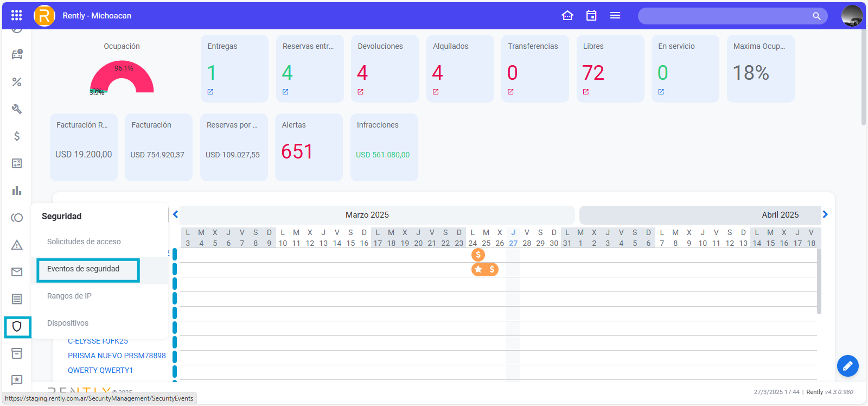The width and height of the screenshot is (868, 406).
Task: Click the blue pencil edit floating button
Action: (x=847, y=366)
